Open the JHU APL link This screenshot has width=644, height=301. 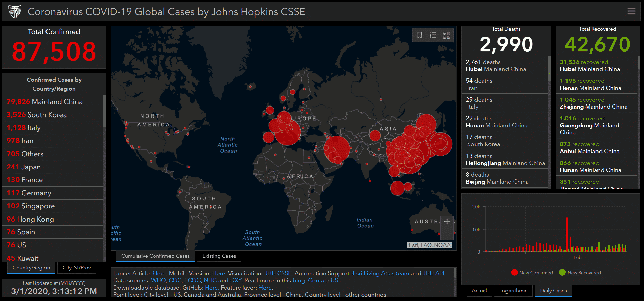(x=434, y=273)
